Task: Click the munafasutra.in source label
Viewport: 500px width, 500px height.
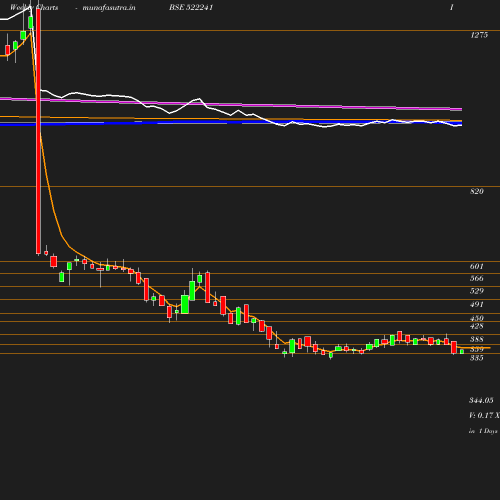Action: [109, 7]
